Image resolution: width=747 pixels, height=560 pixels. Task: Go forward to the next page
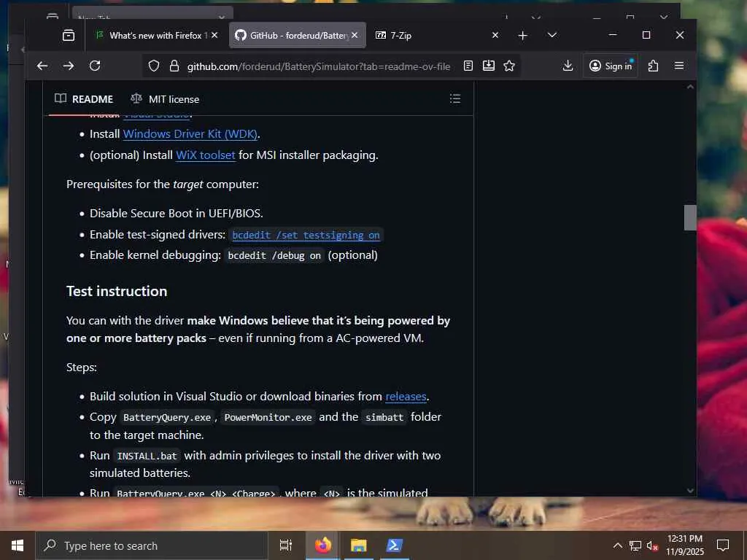(x=69, y=66)
